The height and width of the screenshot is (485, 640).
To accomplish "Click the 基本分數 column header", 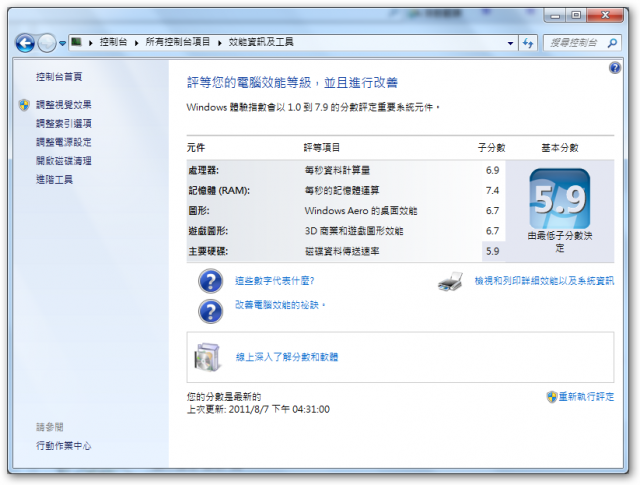I will (560, 148).
